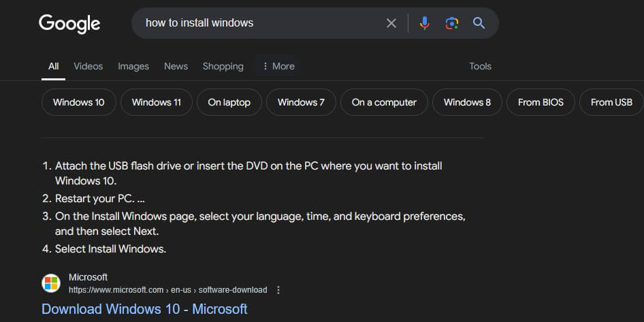Start voice search with microphone icon
Image resolution: width=644 pixels, height=322 pixels.
pos(425,23)
